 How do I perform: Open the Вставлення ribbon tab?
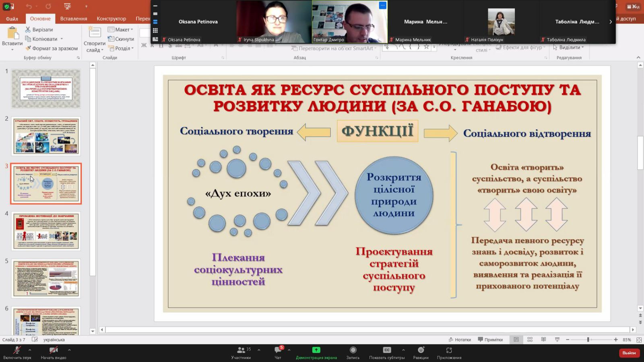tap(74, 19)
